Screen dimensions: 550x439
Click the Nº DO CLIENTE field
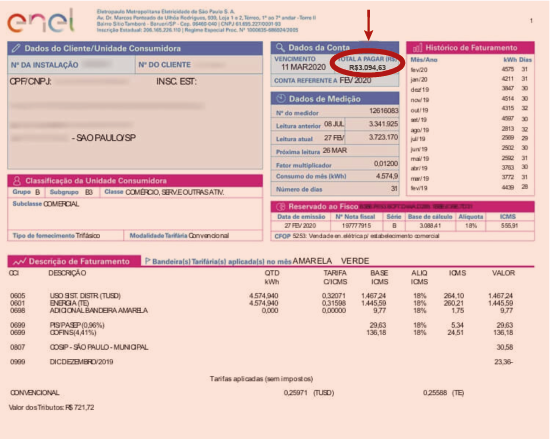(199, 65)
